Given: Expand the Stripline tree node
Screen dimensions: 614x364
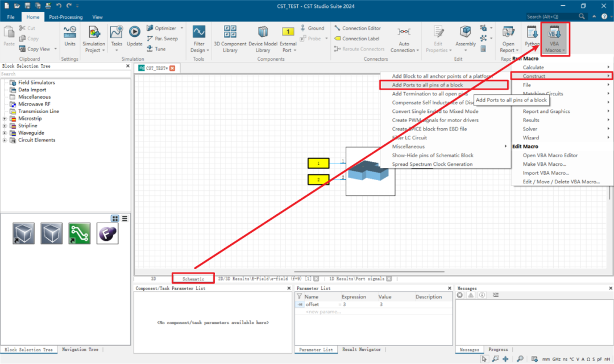Looking at the screenshot, I should click(5, 125).
